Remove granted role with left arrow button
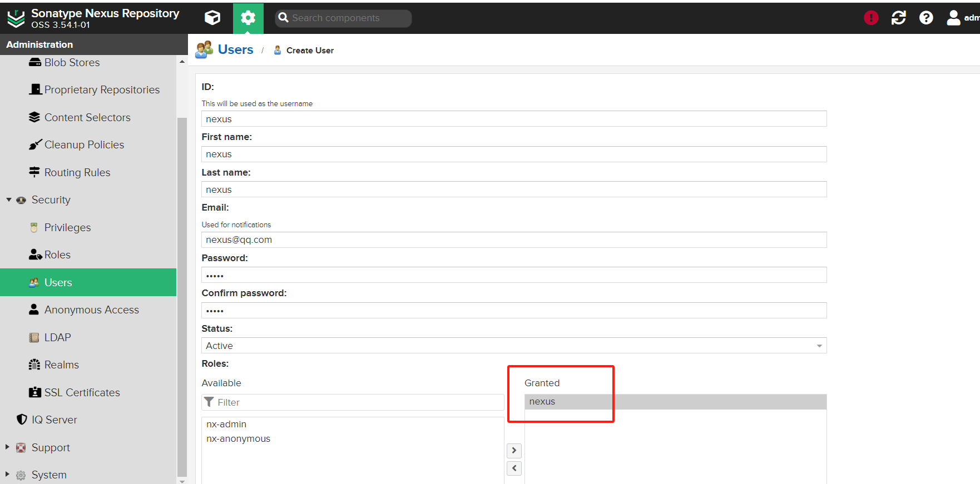Screen dimensions: 980x484 [x=514, y=468]
